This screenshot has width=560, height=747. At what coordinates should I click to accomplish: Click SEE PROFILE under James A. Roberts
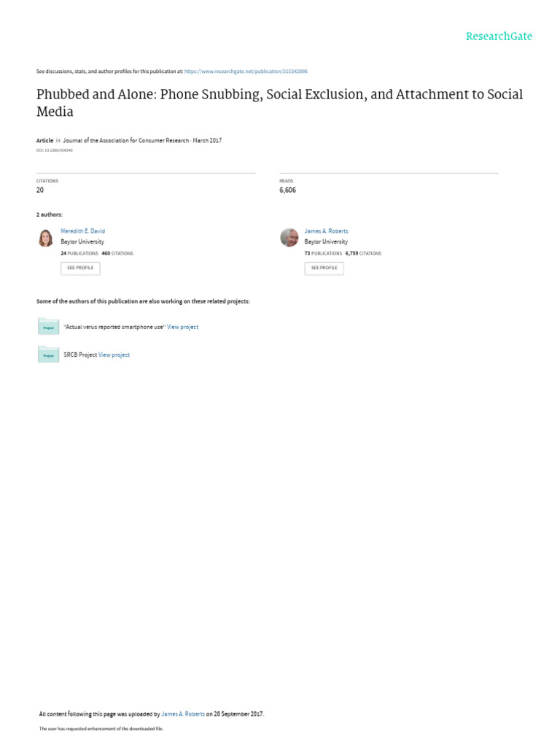324,268
